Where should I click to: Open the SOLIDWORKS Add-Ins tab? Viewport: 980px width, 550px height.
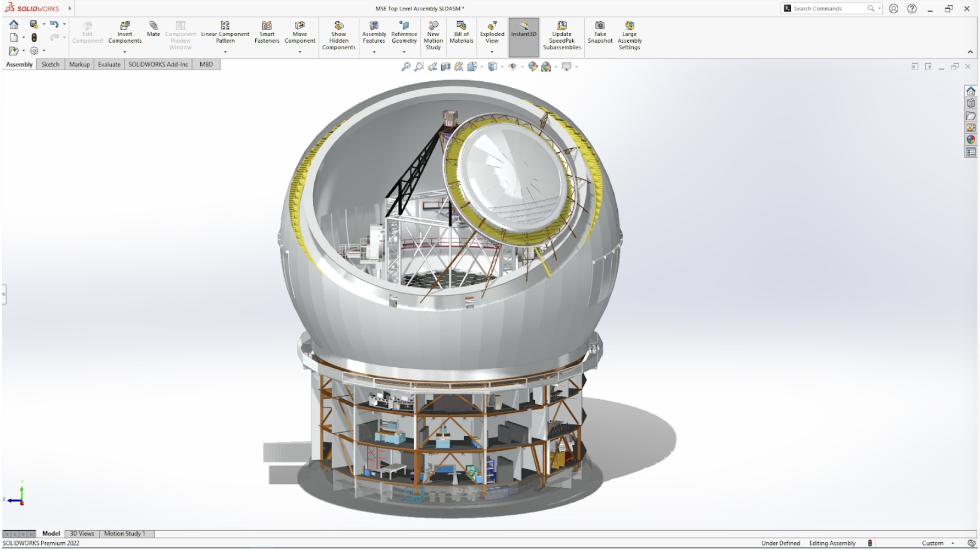click(x=158, y=64)
